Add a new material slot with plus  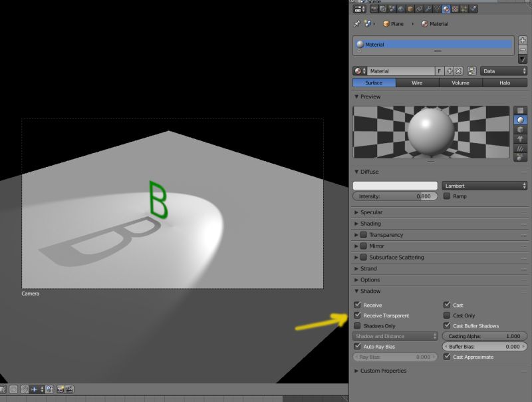click(x=523, y=40)
